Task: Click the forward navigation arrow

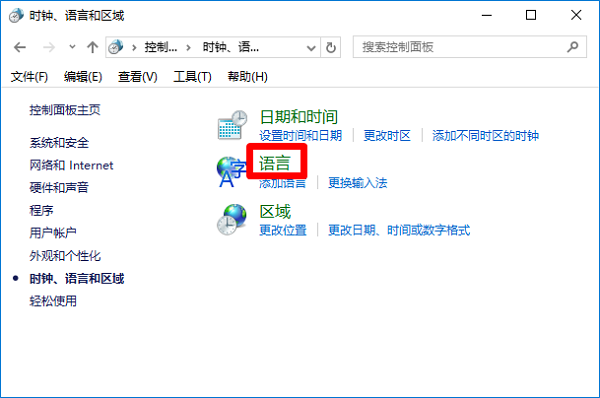Action: [49, 47]
